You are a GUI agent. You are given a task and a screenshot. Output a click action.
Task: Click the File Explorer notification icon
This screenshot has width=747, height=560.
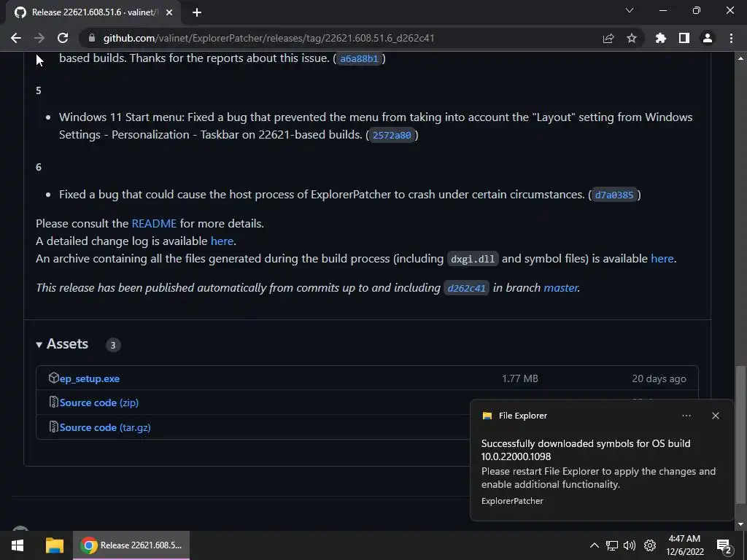pos(487,416)
